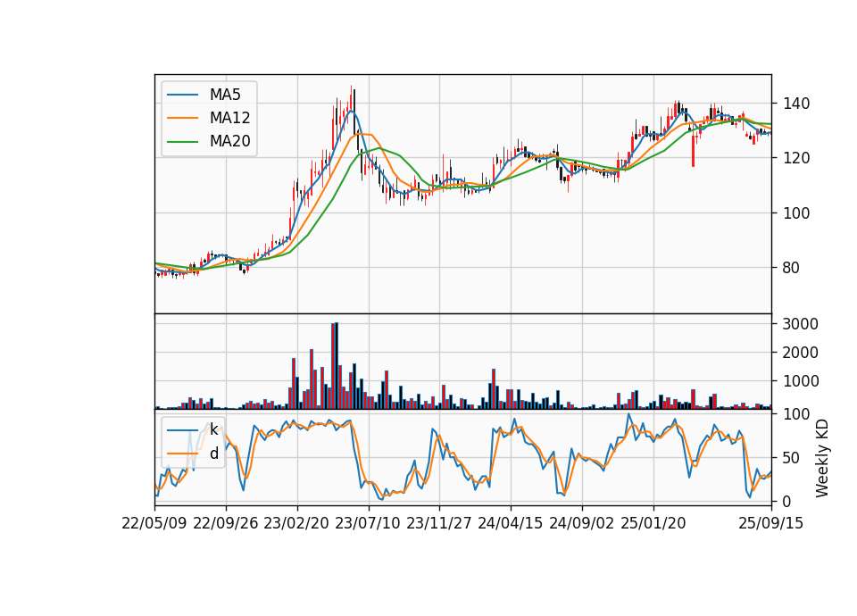Click the 22/09/26 date label
Image resolution: width=857 pixels, height=616 pixels.
tap(226, 523)
